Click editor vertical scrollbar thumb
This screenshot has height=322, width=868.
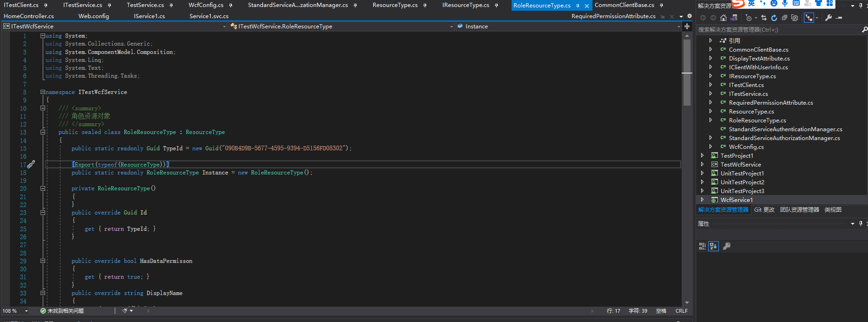[x=687, y=72]
